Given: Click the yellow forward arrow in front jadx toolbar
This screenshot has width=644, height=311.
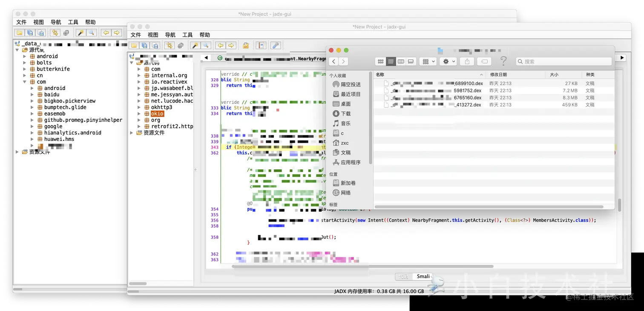Looking at the screenshot, I should (231, 46).
